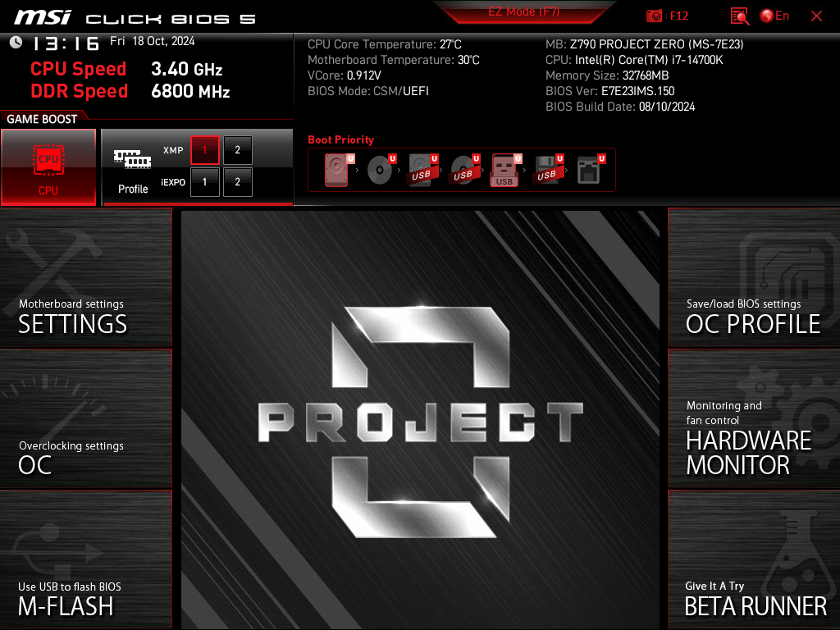
Task: Change language via the En globe icon
Action: tap(774, 16)
